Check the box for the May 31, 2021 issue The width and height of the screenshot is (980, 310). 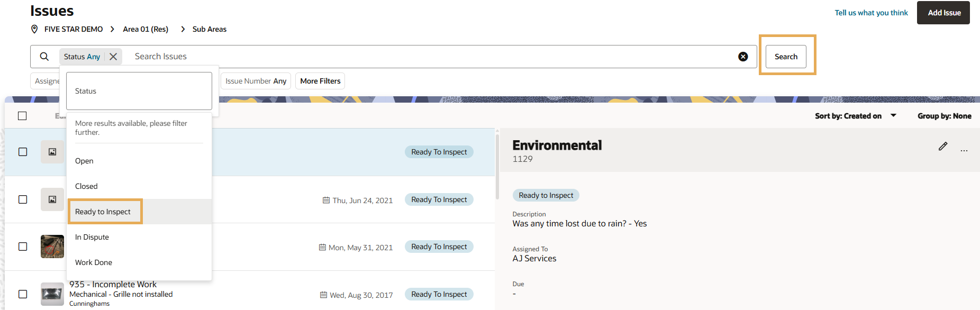tap(23, 247)
